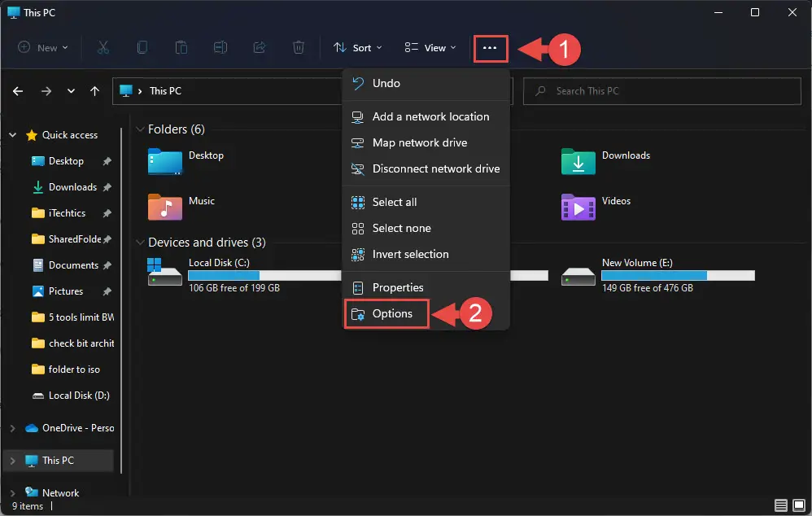The height and width of the screenshot is (516, 812).
Task: Choose Disconnect network drive
Action: [x=426, y=169]
